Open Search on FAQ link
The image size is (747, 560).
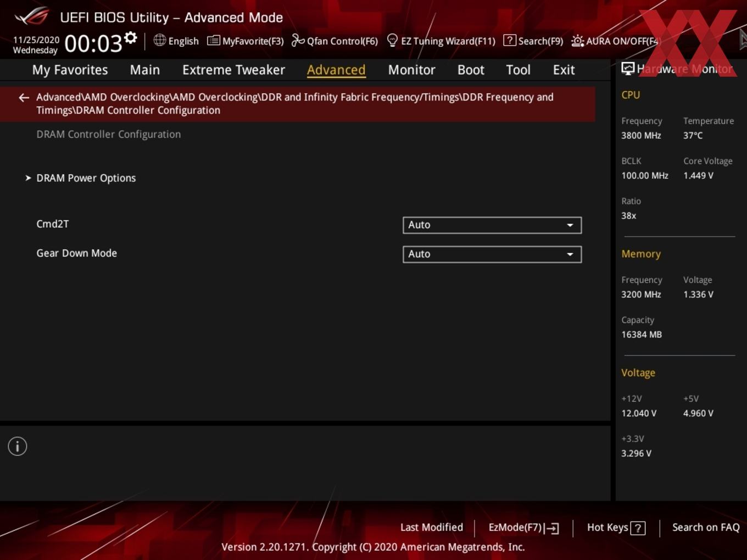click(x=706, y=527)
